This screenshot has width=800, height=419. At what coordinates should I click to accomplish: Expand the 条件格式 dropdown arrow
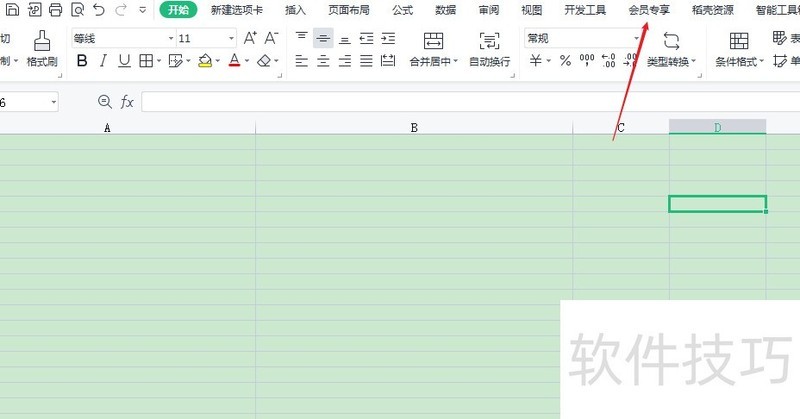point(761,61)
